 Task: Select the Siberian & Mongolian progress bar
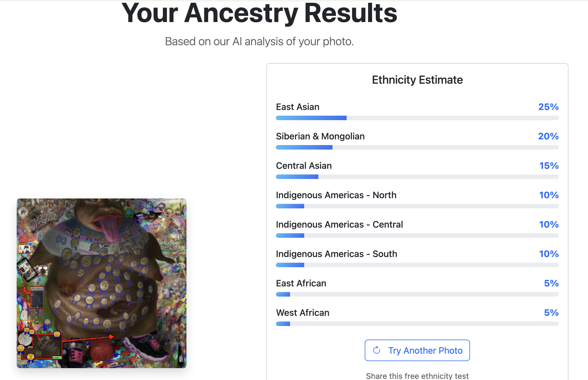pyautogui.click(x=417, y=147)
